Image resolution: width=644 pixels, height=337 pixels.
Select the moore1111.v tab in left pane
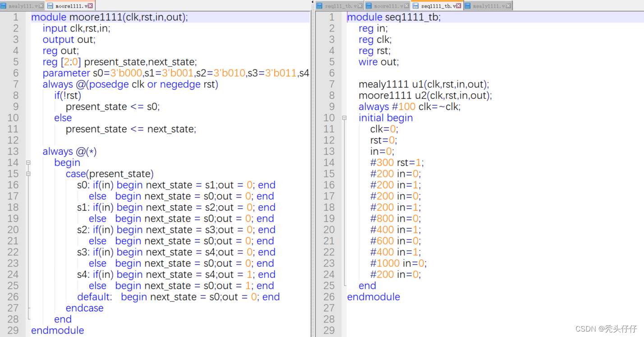click(70, 6)
